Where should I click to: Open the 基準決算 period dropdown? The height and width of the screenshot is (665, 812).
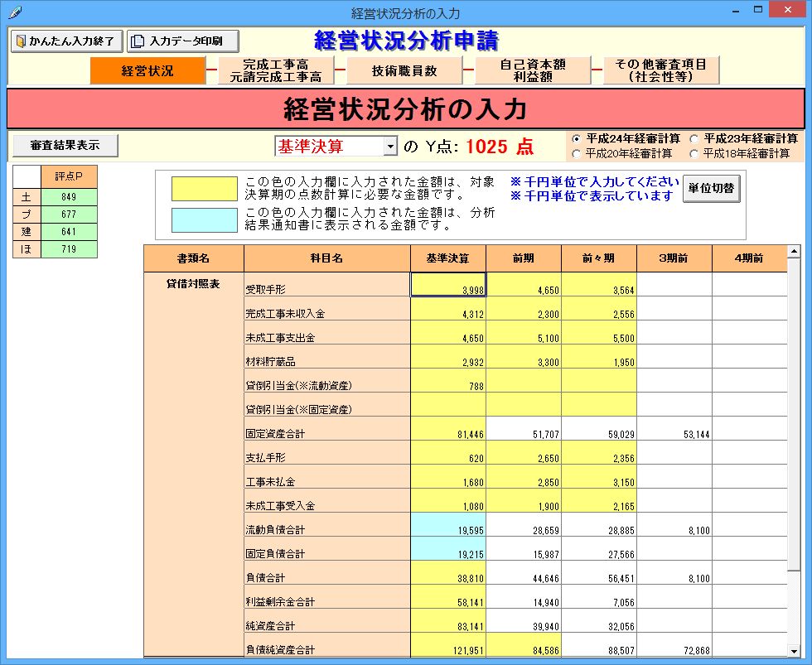[390, 147]
